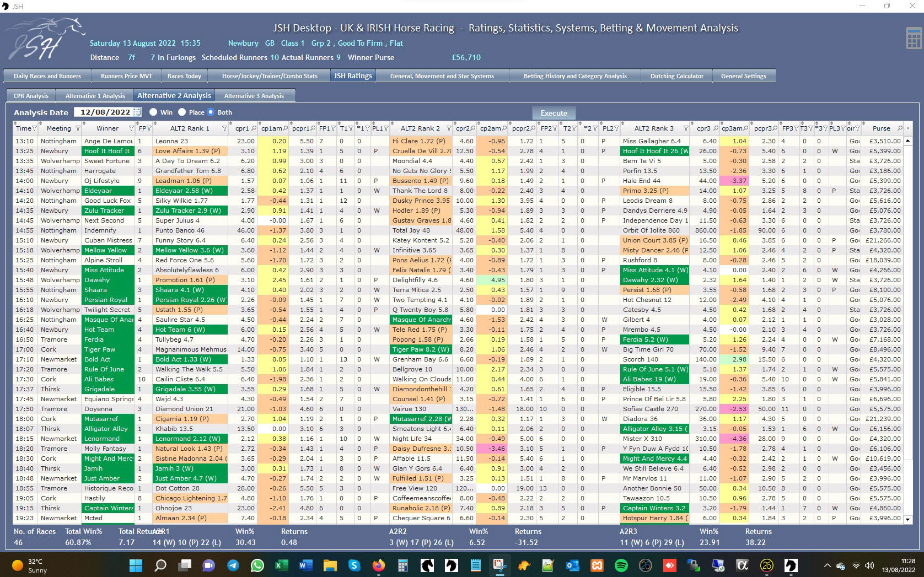Screen dimensions: 924x577
Task: Select the Win radio button
Action: (153, 112)
